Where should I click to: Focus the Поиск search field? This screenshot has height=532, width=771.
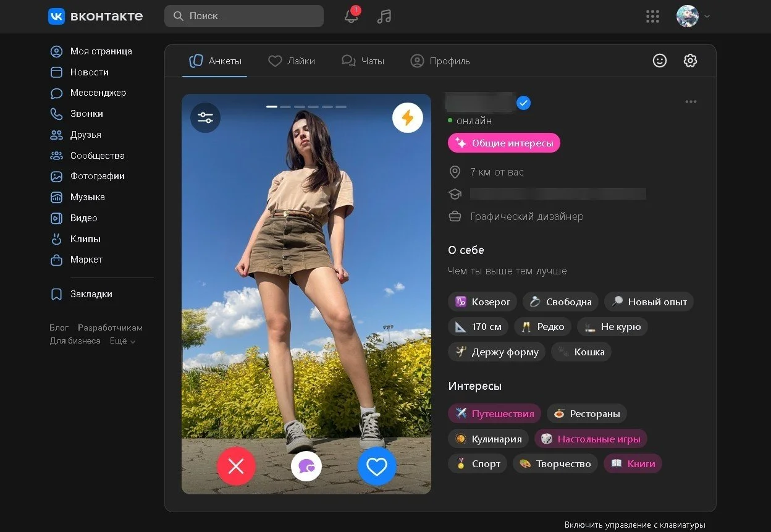pyautogui.click(x=244, y=16)
